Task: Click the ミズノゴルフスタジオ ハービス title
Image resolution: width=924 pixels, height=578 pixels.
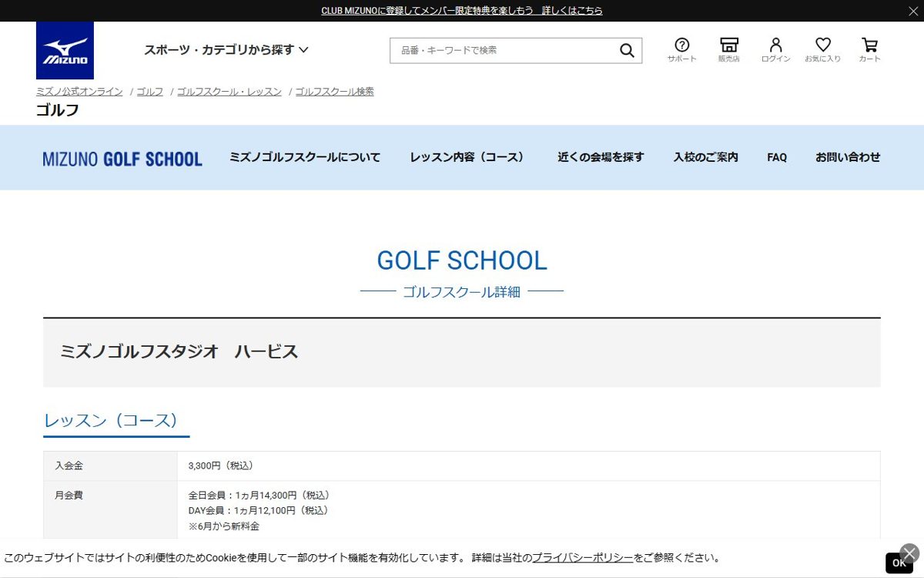Action: click(x=179, y=352)
